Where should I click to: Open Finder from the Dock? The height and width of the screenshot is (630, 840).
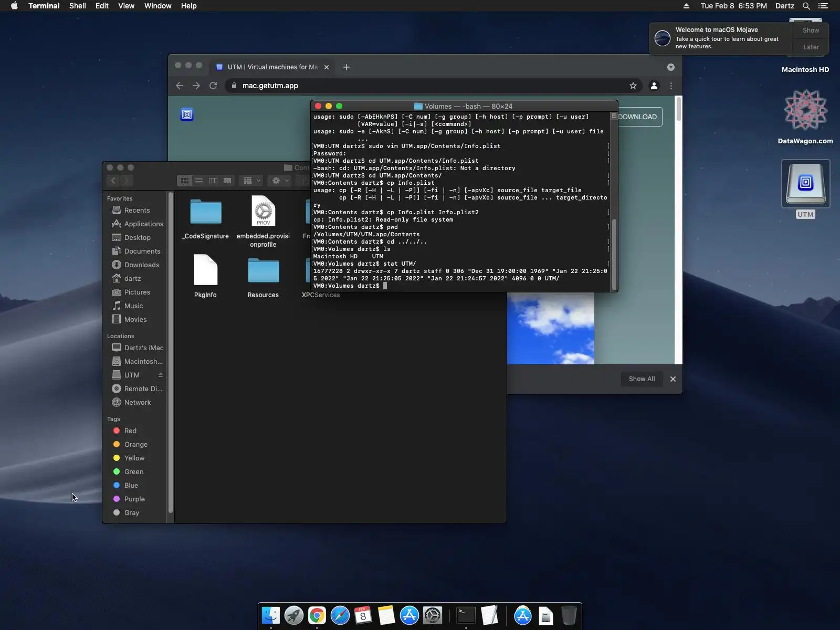(x=271, y=615)
